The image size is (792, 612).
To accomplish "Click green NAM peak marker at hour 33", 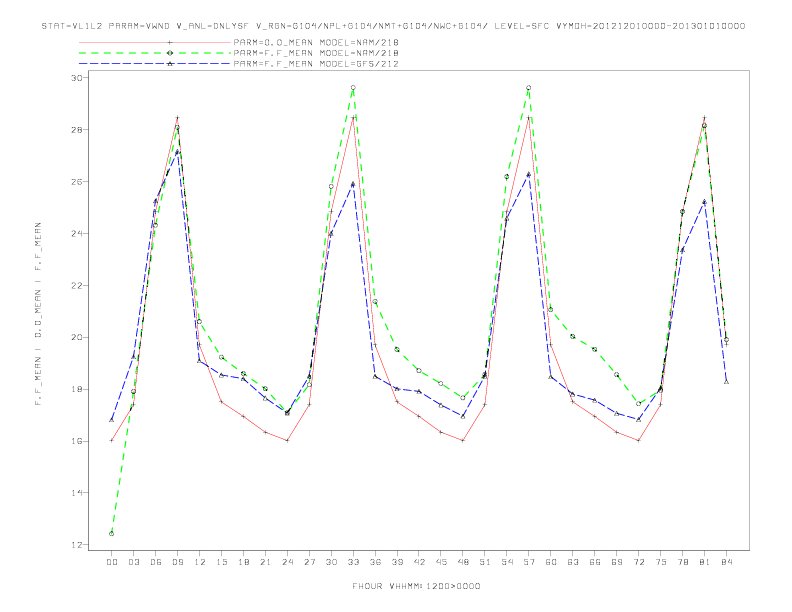I will (353, 88).
